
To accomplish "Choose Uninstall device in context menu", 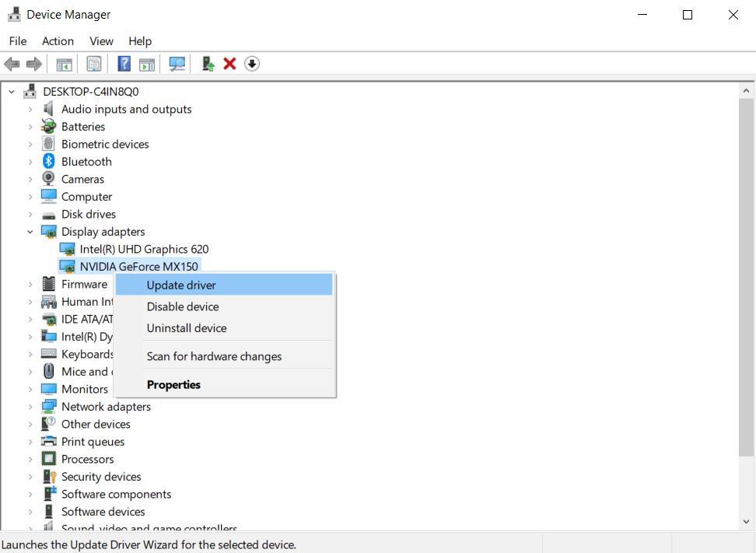I will [224, 328].
